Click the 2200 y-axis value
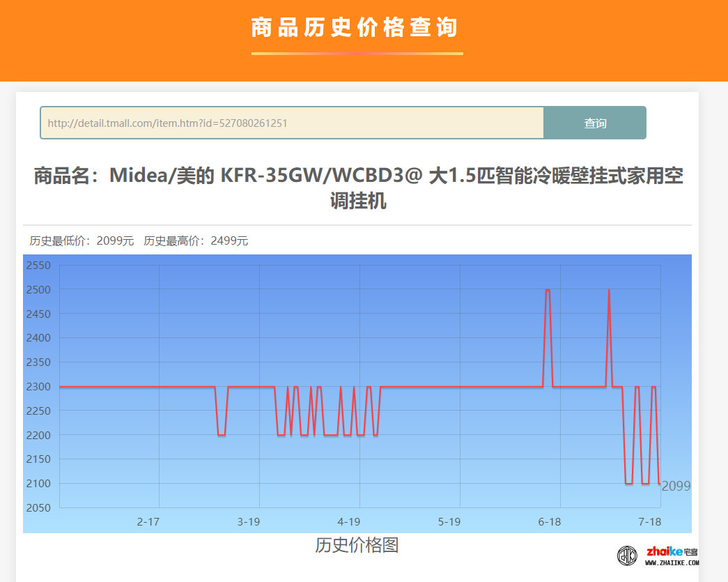The width and height of the screenshot is (728, 582). pos(38,435)
